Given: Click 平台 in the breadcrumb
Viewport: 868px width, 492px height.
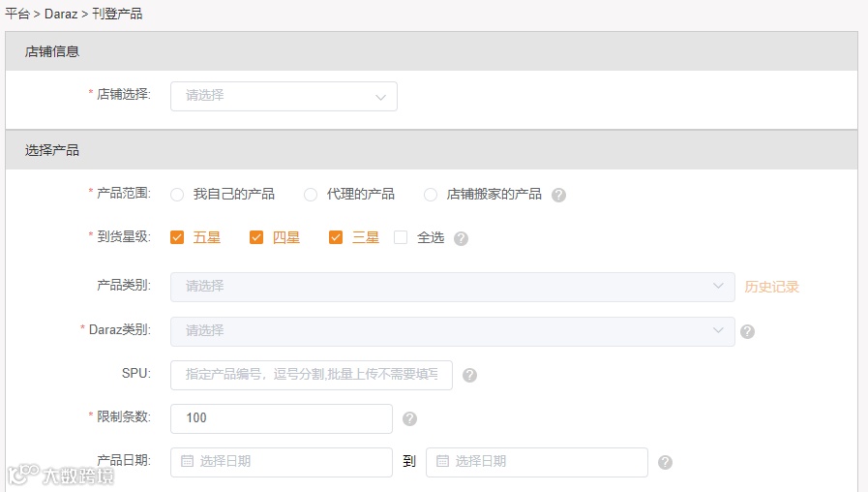Looking at the screenshot, I should pos(17,14).
